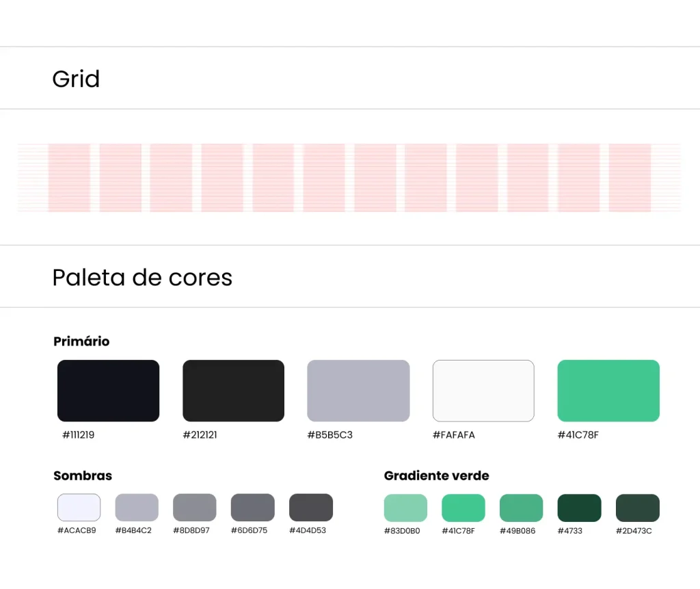Click the Gradiente verde label
The height and width of the screenshot is (589, 700).
click(436, 476)
